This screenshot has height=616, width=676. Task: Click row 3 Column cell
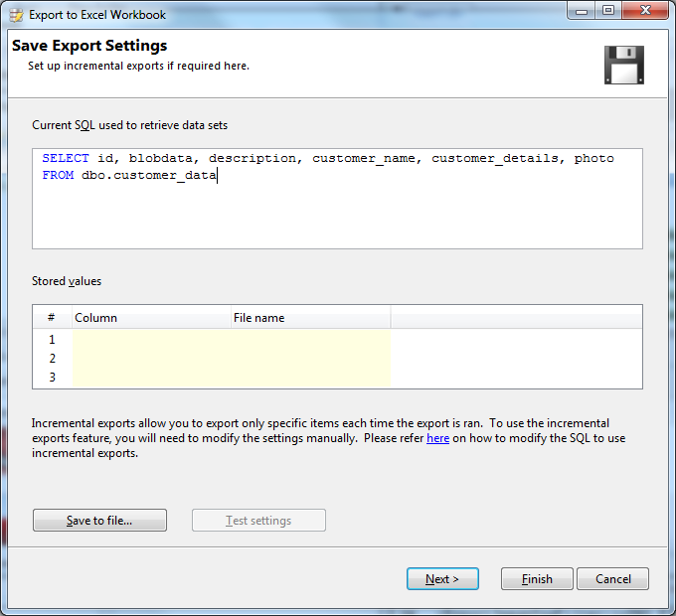click(151, 378)
